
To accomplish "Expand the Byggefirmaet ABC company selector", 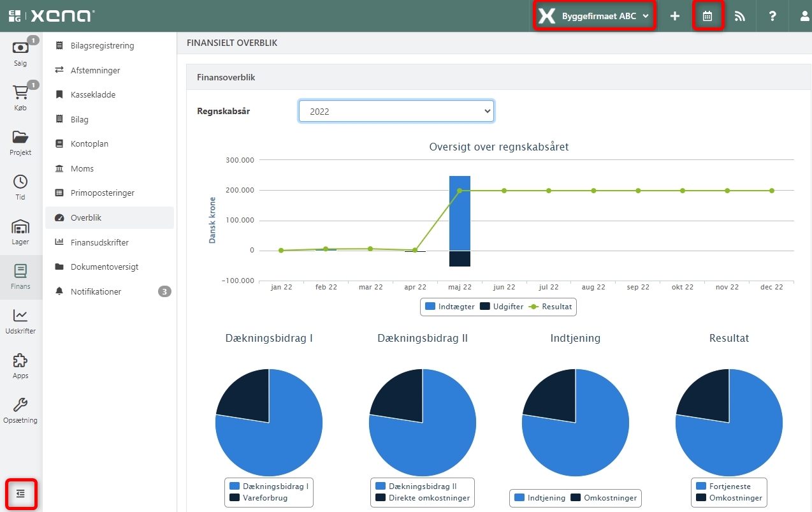I will click(x=594, y=17).
